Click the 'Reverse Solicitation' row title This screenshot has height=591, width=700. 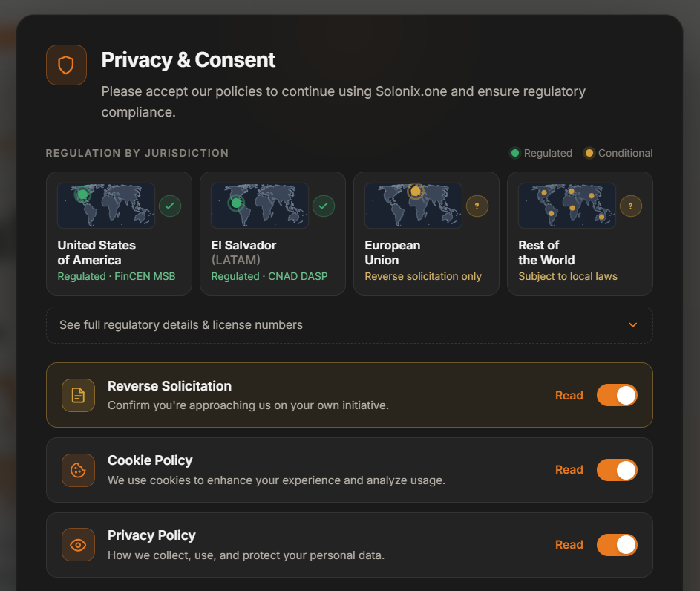point(170,386)
